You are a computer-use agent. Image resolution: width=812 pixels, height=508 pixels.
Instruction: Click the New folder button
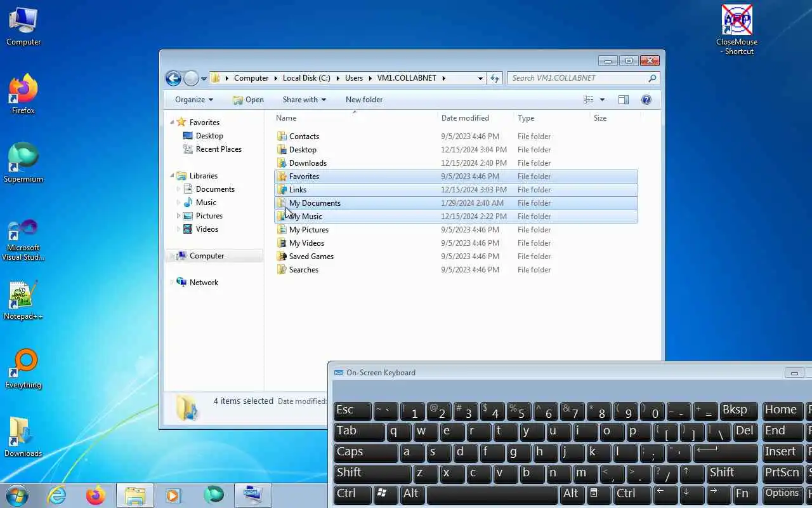click(x=364, y=100)
